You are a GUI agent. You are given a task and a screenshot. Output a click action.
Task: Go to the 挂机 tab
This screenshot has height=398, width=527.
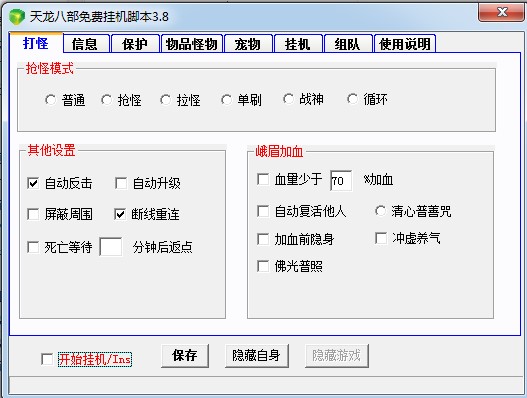[x=298, y=44]
